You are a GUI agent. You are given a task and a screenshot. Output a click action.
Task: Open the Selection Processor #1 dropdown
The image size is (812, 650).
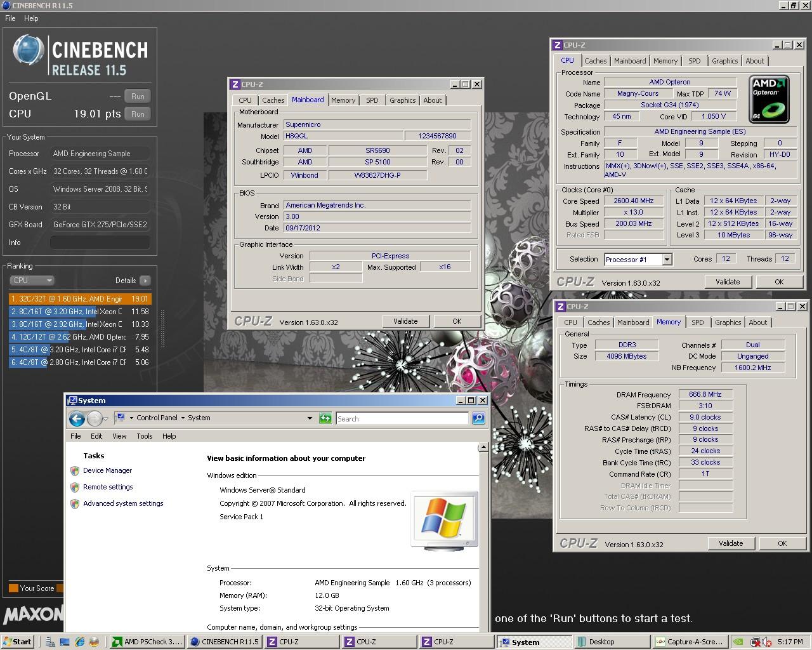pos(667,259)
